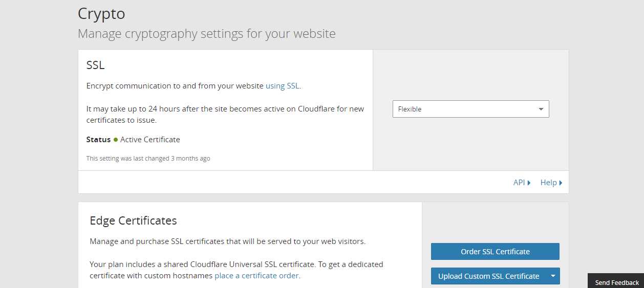
Task: Click the triangle icon next to API
Action: 529,183
